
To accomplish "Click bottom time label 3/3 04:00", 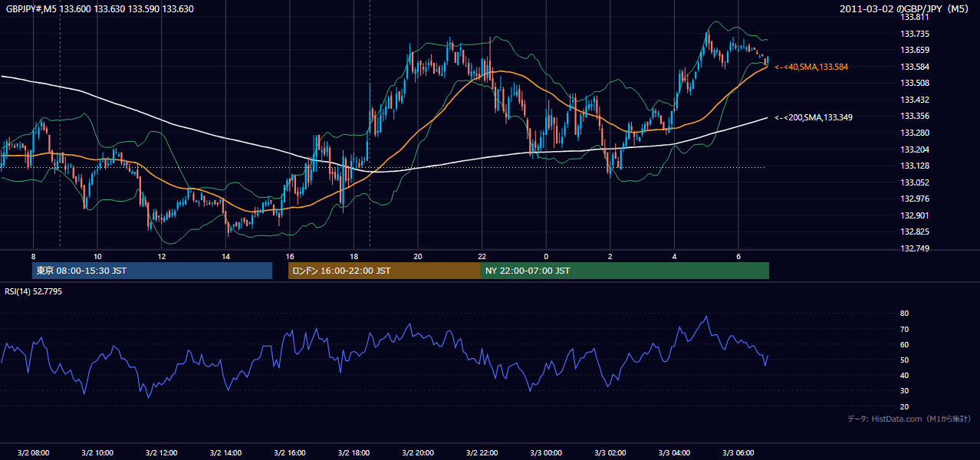I will [x=674, y=453].
